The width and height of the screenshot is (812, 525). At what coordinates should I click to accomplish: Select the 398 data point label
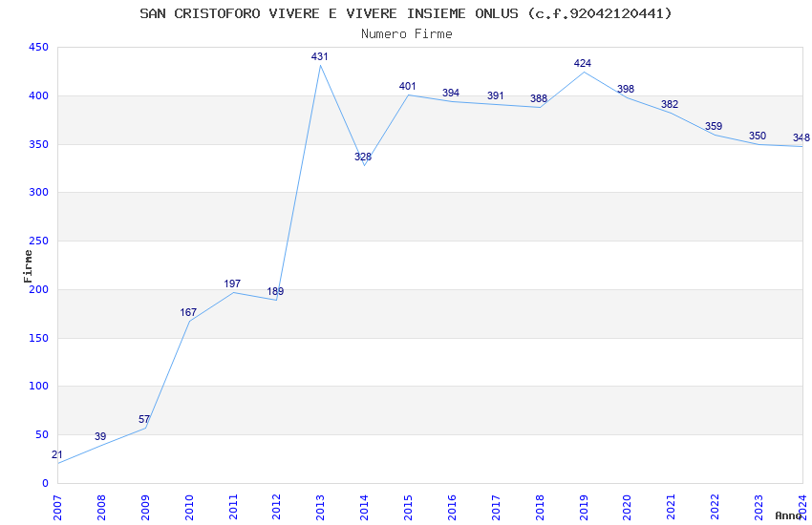click(x=626, y=89)
